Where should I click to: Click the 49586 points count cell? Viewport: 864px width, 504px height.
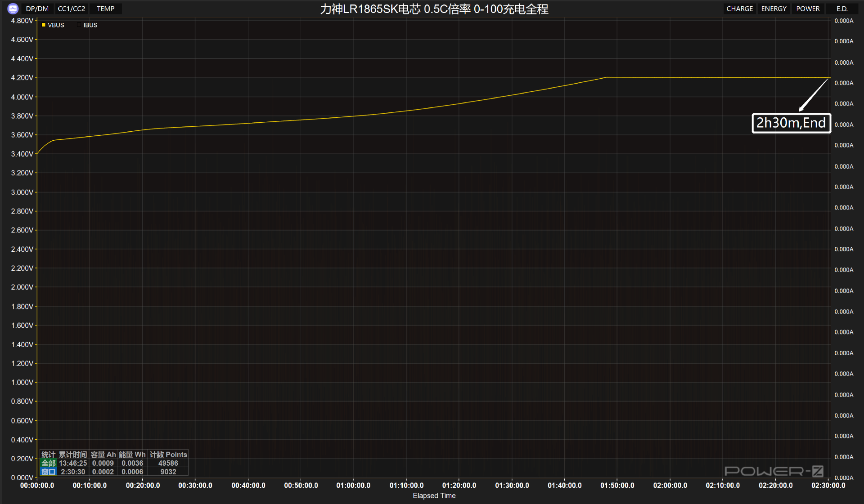coord(168,463)
